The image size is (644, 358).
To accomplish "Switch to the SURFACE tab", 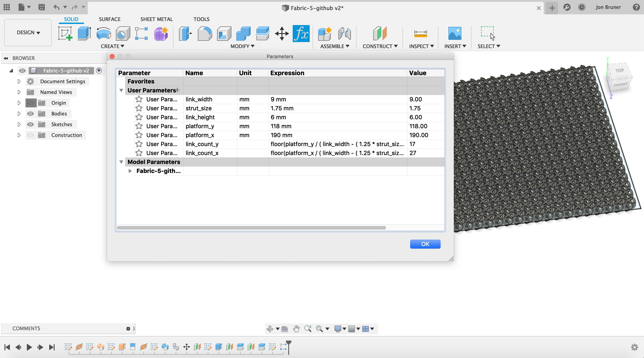I will point(109,19).
